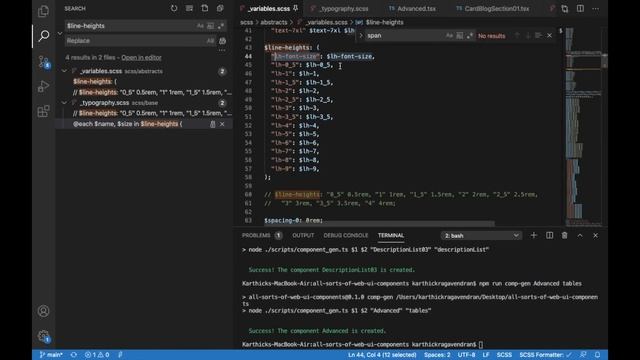
Task: Click errors and warnings count in status bar
Action: click(x=97, y=355)
